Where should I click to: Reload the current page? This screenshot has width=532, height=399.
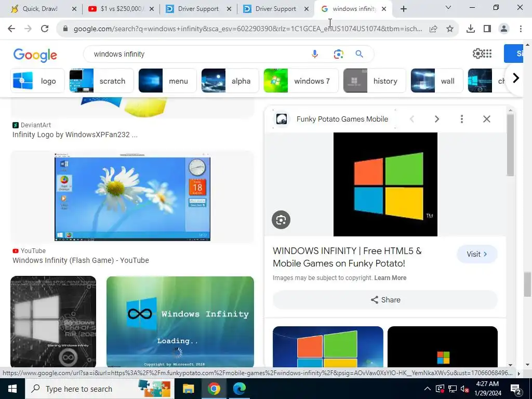click(45, 29)
